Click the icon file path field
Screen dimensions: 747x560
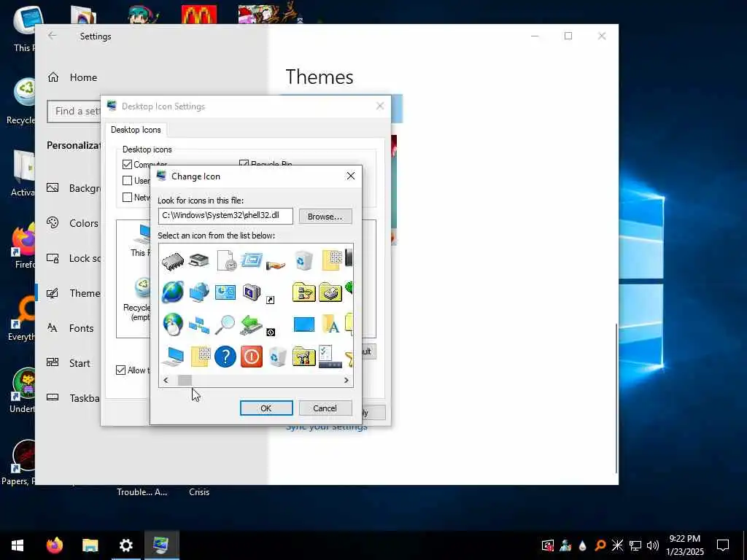[x=225, y=216]
